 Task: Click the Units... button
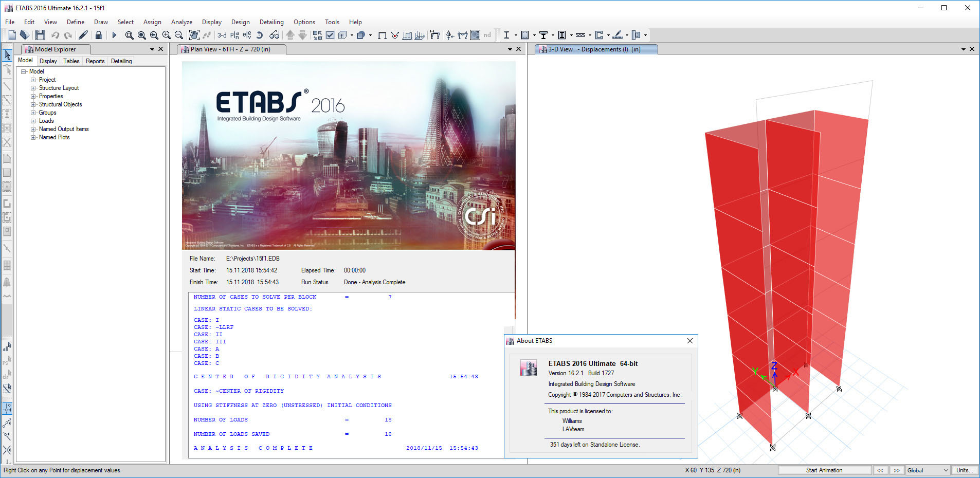(965, 470)
